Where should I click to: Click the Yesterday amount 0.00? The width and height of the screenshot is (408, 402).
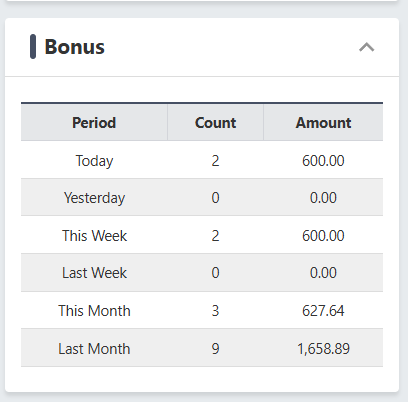[x=323, y=198]
